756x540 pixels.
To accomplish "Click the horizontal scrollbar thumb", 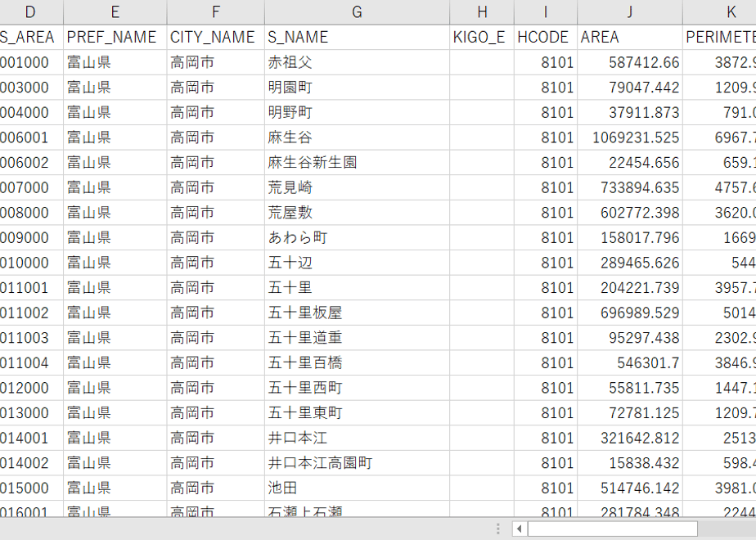I will click(612, 529).
